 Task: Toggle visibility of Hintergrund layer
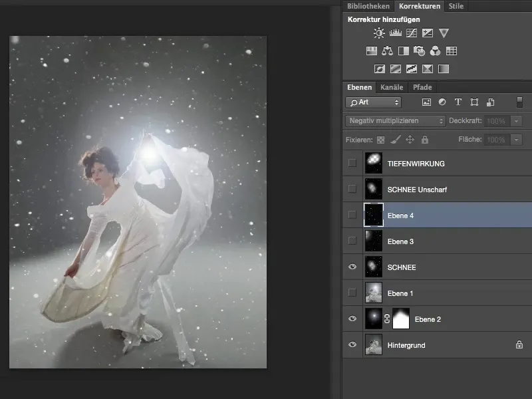tap(352, 345)
